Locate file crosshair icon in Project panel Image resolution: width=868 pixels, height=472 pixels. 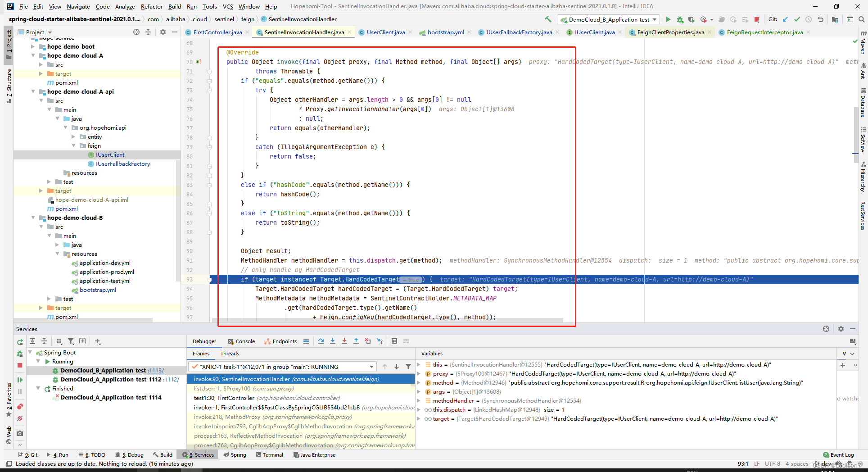point(136,32)
